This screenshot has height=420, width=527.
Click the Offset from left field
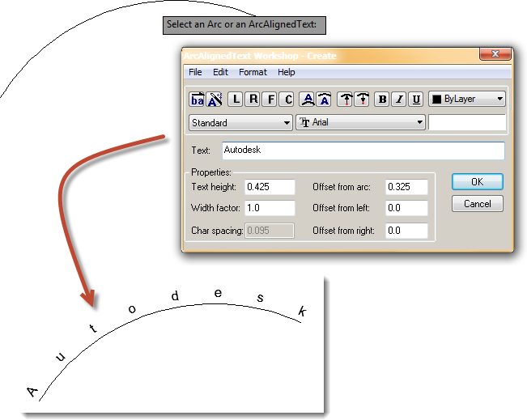coord(406,208)
